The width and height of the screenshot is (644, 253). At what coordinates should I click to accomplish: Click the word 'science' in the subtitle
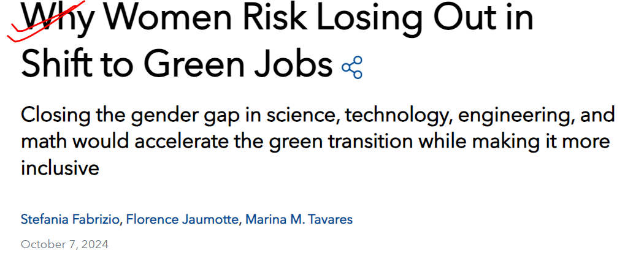click(x=302, y=116)
